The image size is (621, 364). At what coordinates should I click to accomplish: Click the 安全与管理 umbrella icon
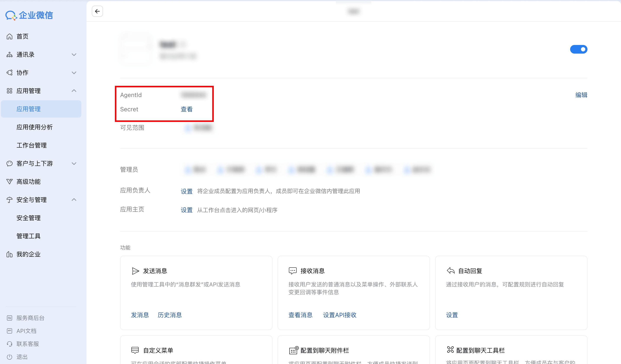(9, 200)
